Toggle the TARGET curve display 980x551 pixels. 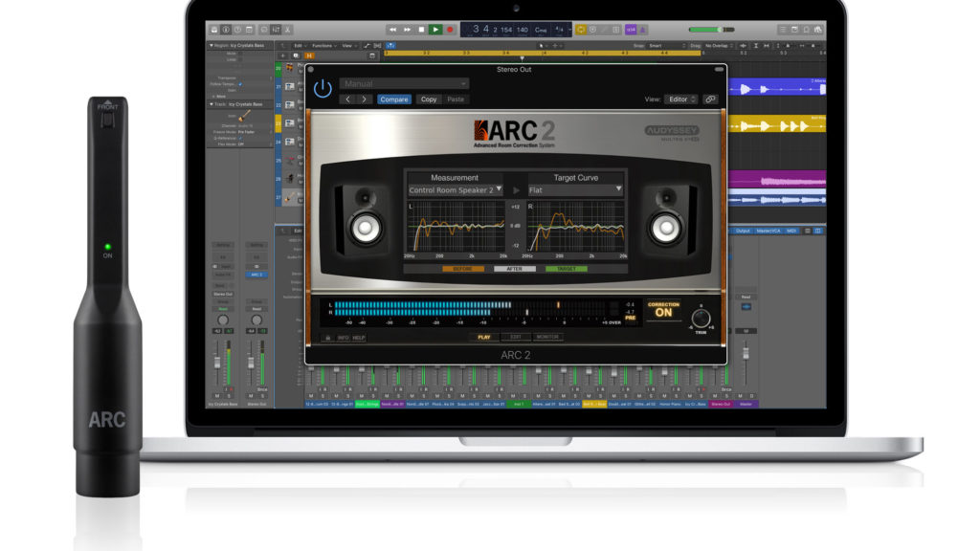point(567,269)
